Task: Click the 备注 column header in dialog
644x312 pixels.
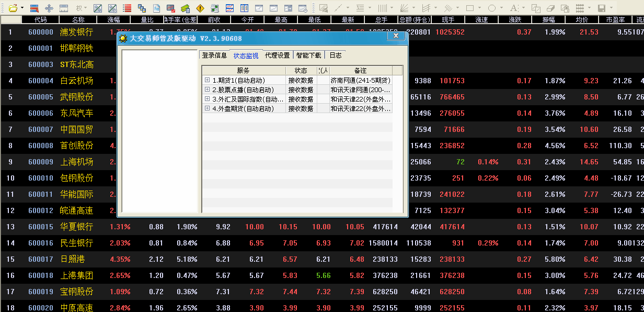Action: (x=361, y=71)
